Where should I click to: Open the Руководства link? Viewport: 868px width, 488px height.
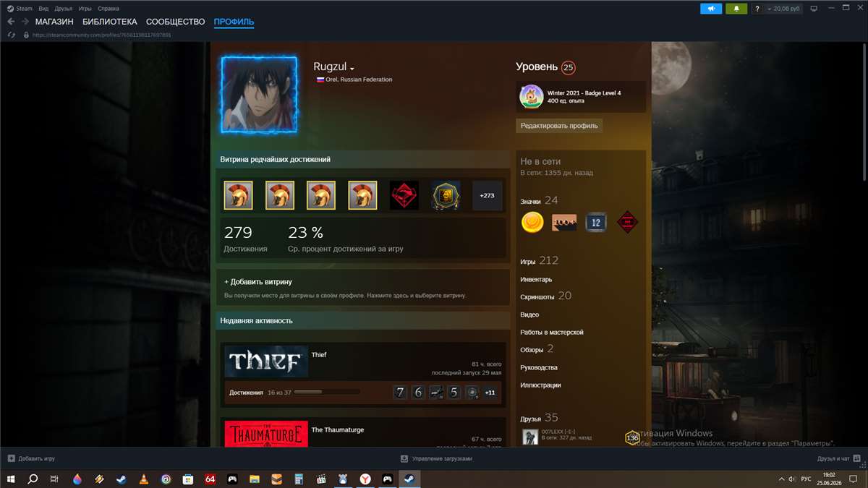pos(539,367)
